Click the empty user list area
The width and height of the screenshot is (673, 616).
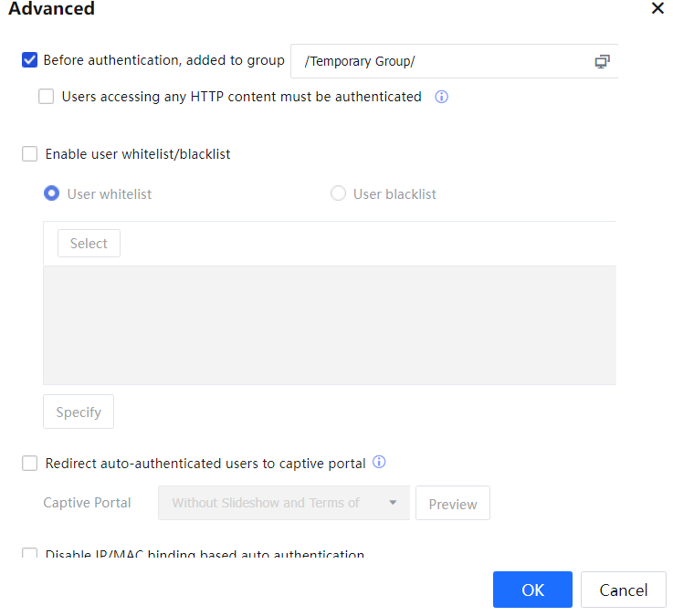coord(329,324)
